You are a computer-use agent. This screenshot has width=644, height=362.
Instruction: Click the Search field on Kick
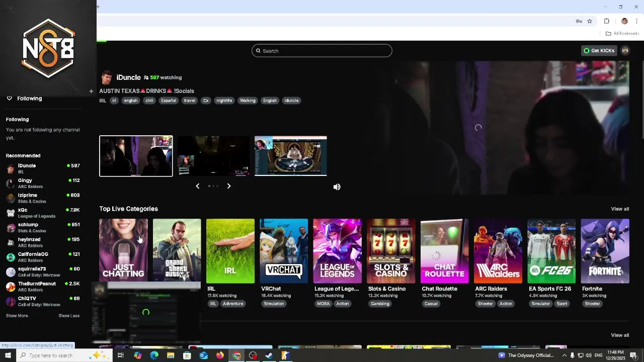pyautogui.click(x=322, y=51)
